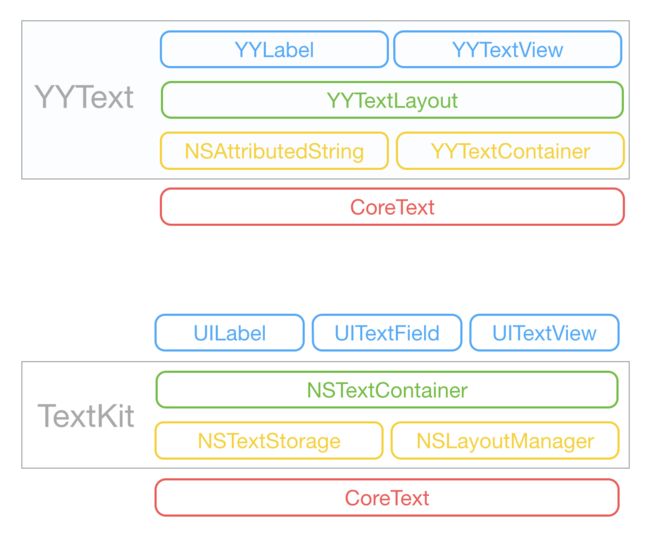This screenshot has width=650, height=539.
Task: Click the YYTextLayout label text
Action: click(392, 101)
